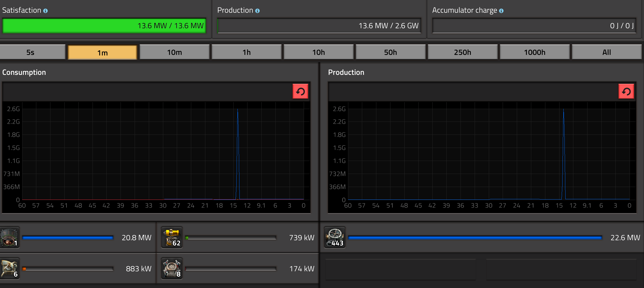Click the usage bar next to 739 kW

tap(231, 238)
